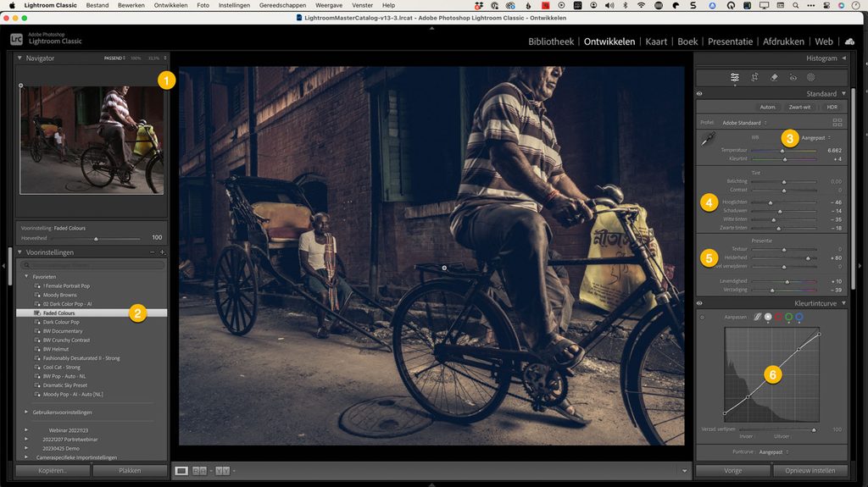Collapse the Voorinstellingen panel
The height and width of the screenshot is (487, 868).
click(x=20, y=252)
